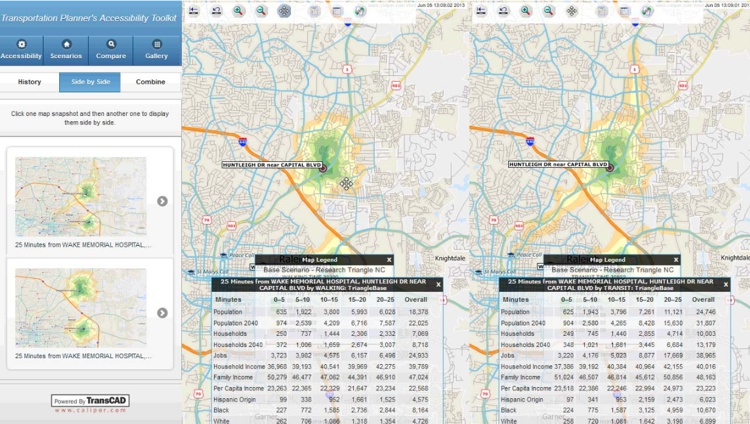Close the left Map Legend panel
Image resolution: width=750 pixels, height=424 pixels.
point(390,260)
